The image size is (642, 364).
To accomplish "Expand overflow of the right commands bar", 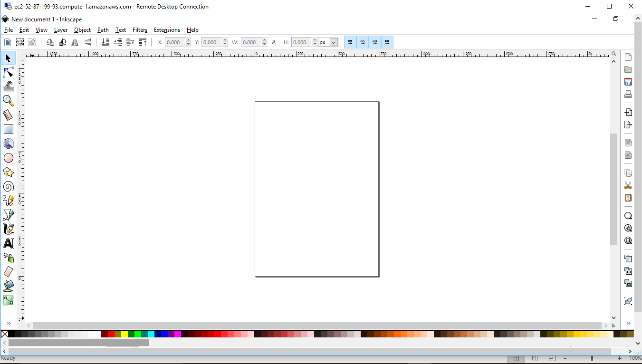I will pos(628,324).
